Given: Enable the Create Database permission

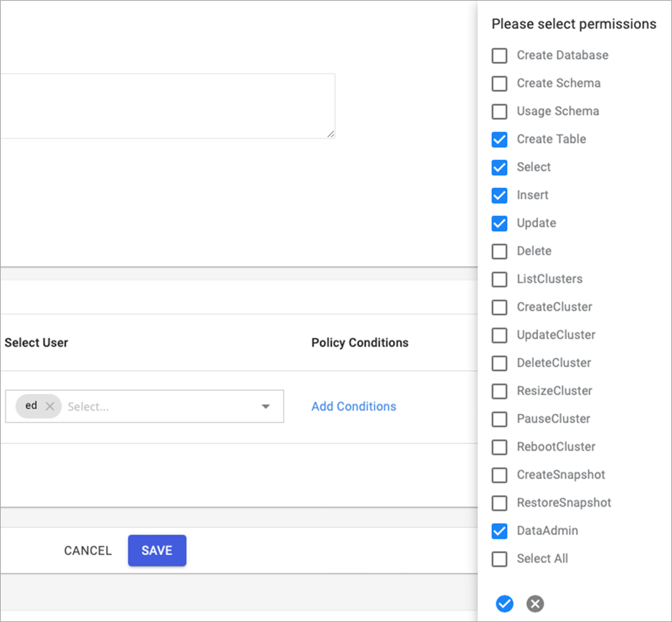Looking at the screenshot, I should tap(499, 55).
